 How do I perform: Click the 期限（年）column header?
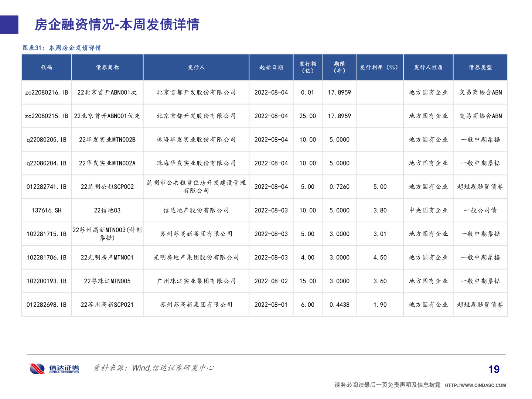[x=339, y=67]
